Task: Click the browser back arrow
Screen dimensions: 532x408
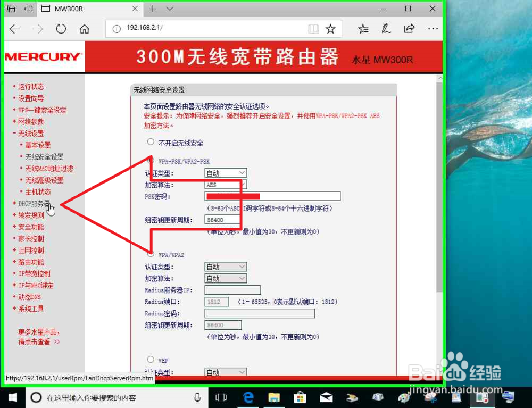Action: [x=14, y=29]
